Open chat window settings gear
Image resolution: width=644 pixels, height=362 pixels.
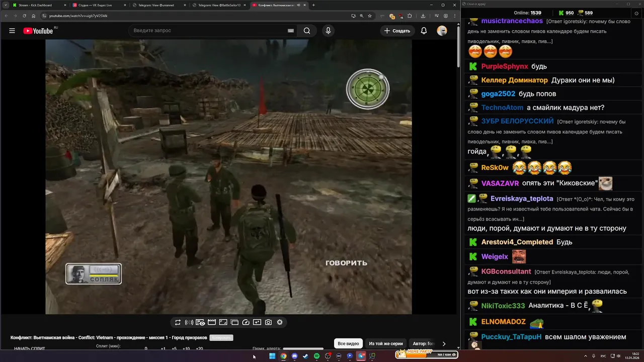636,13
